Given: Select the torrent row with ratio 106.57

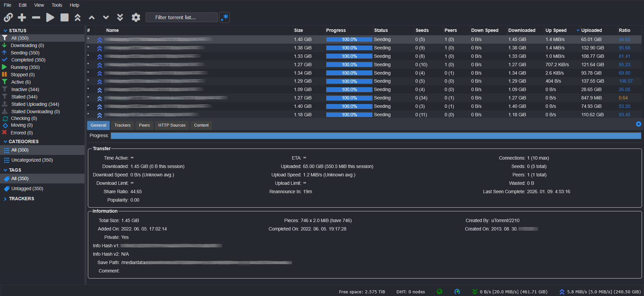Looking at the screenshot, I should pyautogui.click(x=364, y=81).
